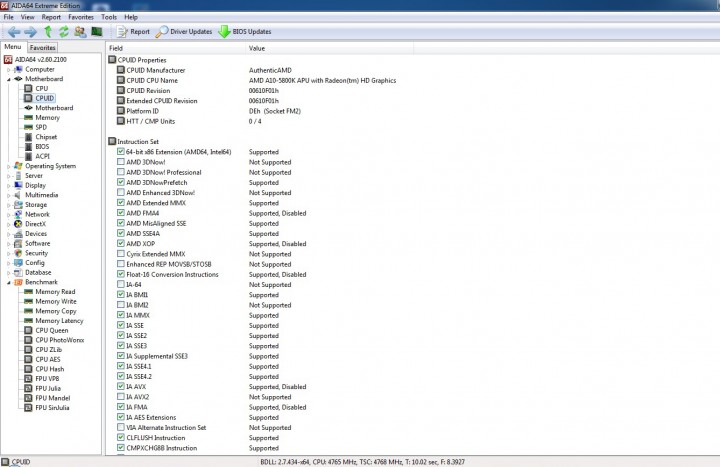The width and height of the screenshot is (720, 467).
Task: Open BIOS Updates
Action: pos(245,32)
